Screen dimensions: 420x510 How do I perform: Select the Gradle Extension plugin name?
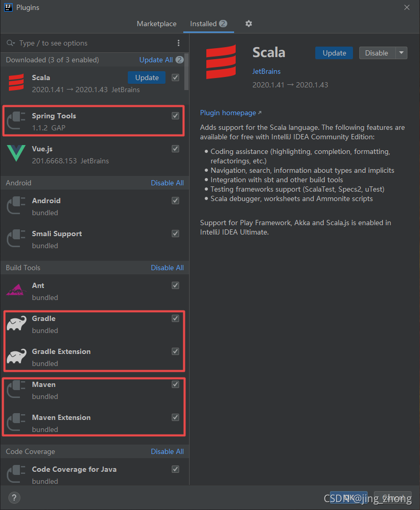61,351
